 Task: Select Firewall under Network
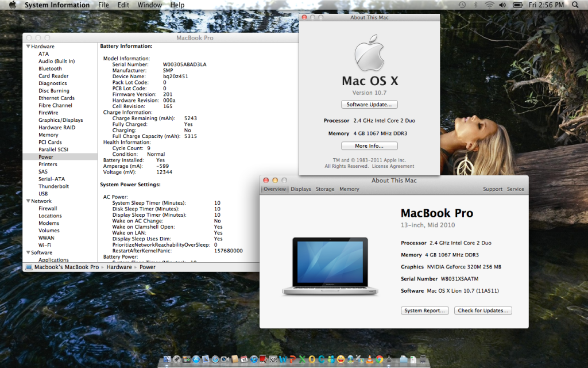(48, 208)
